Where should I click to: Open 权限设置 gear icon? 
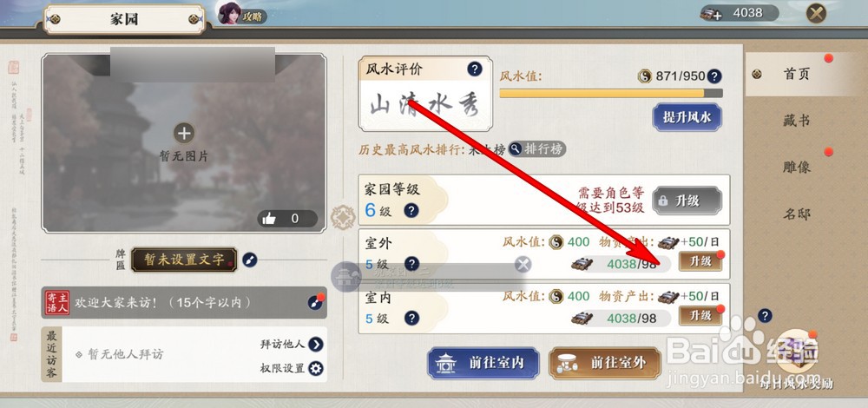coord(316,368)
